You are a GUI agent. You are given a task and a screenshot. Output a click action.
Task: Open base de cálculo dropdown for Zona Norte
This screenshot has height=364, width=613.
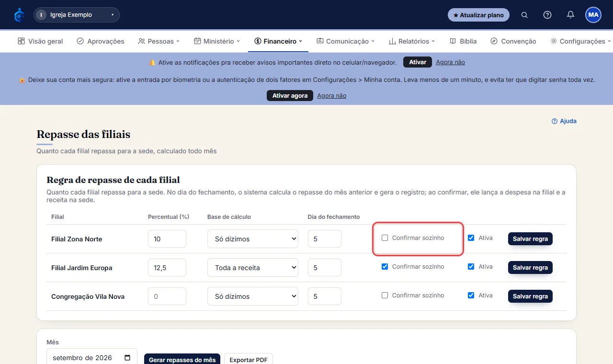(x=253, y=239)
